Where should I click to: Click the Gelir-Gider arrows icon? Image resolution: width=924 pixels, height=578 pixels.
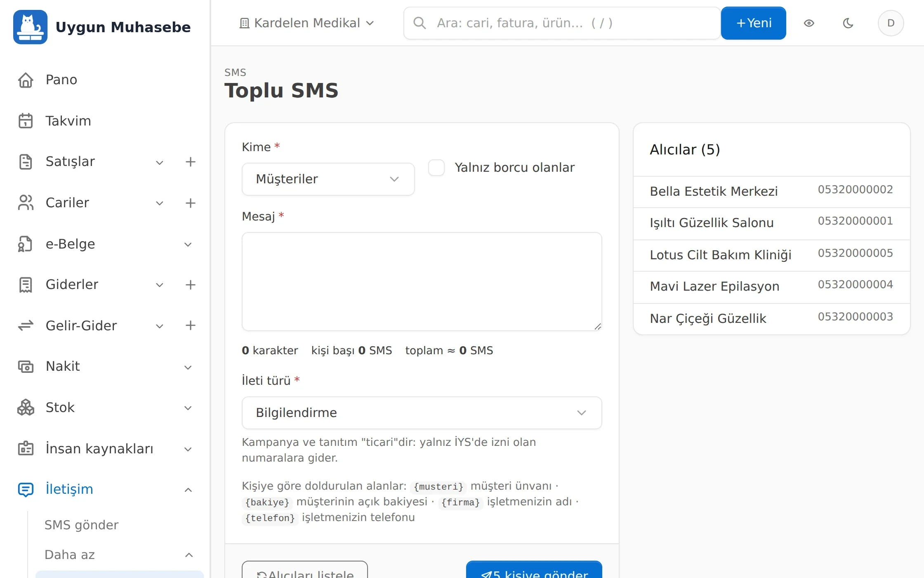coord(26,326)
